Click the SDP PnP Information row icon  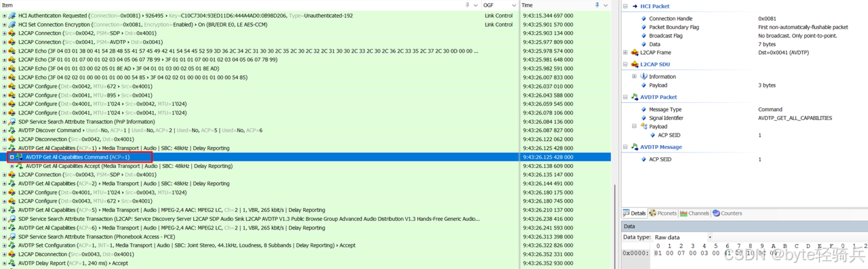(12, 122)
